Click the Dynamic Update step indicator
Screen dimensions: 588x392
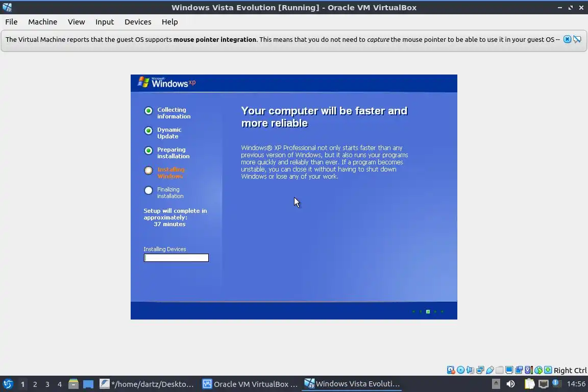click(x=149, y=131)
